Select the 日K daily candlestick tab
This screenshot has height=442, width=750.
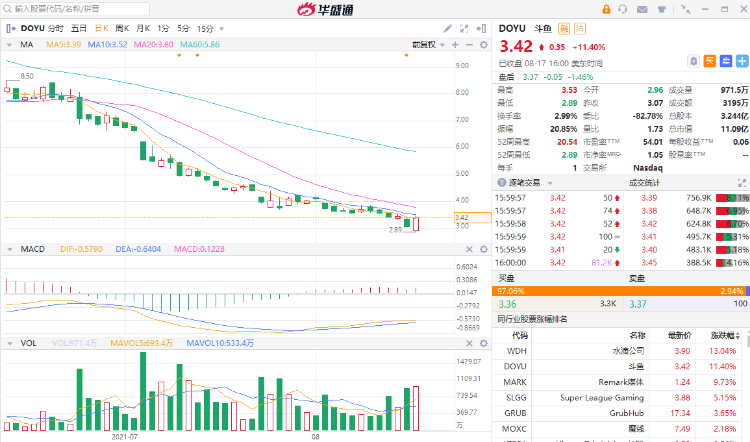[x=101, y=29]
